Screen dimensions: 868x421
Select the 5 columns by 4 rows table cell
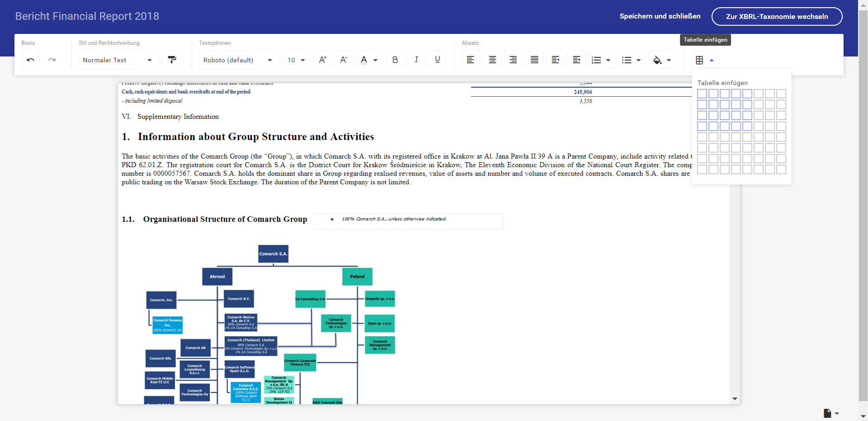(747, 126)
